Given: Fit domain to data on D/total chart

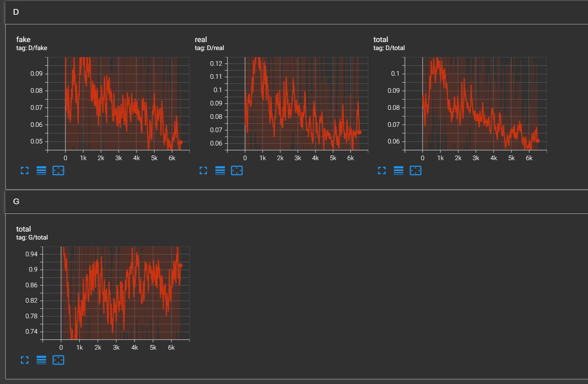Looking at the screenshot, I should (416, 170).
